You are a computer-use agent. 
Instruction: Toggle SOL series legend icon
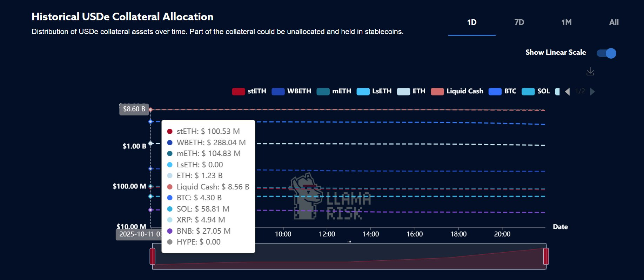pos(528,92)
